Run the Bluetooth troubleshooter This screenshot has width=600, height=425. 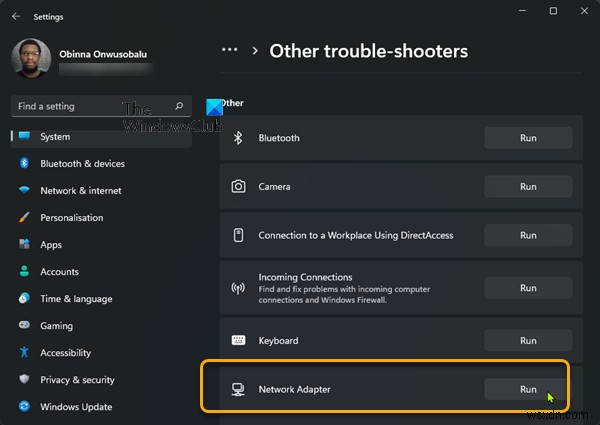528,138
